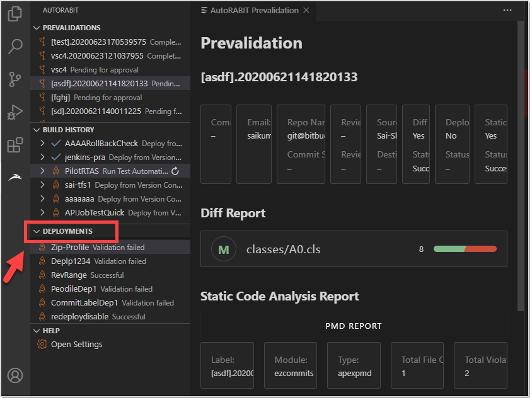Collapse the PREVALIDATIONS section
This screenshot has width=532, height=400.
[x=36, y=28]
